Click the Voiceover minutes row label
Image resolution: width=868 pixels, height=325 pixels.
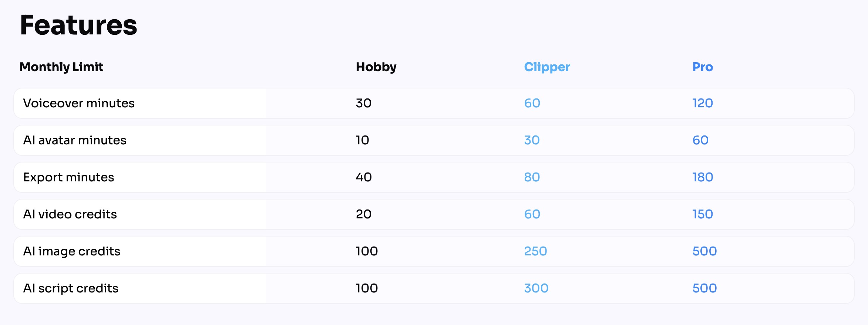[79, 103]
